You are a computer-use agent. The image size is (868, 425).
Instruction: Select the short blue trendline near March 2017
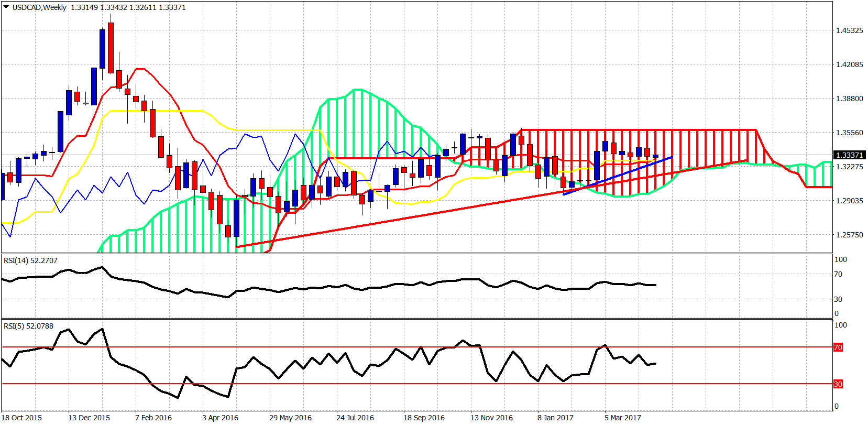point(618,176)
